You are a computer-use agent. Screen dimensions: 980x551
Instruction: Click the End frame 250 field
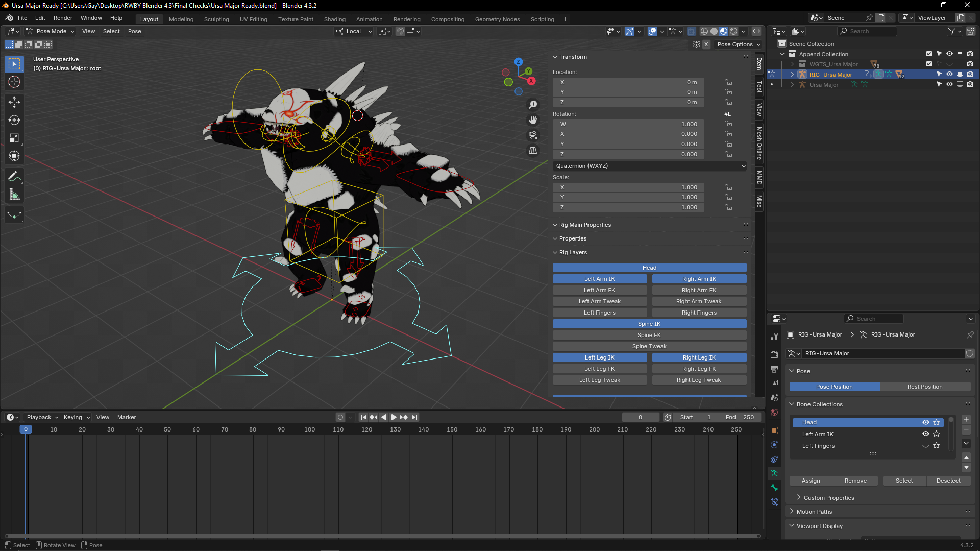(x=740, y=417)
